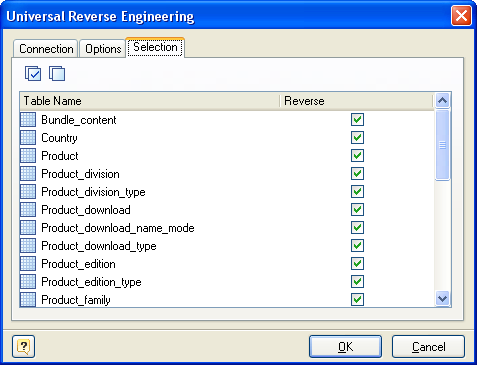Viewport: 477px width, 365px height.
Task: Click the scrollbar up arrow
Action: click(443, 100)
